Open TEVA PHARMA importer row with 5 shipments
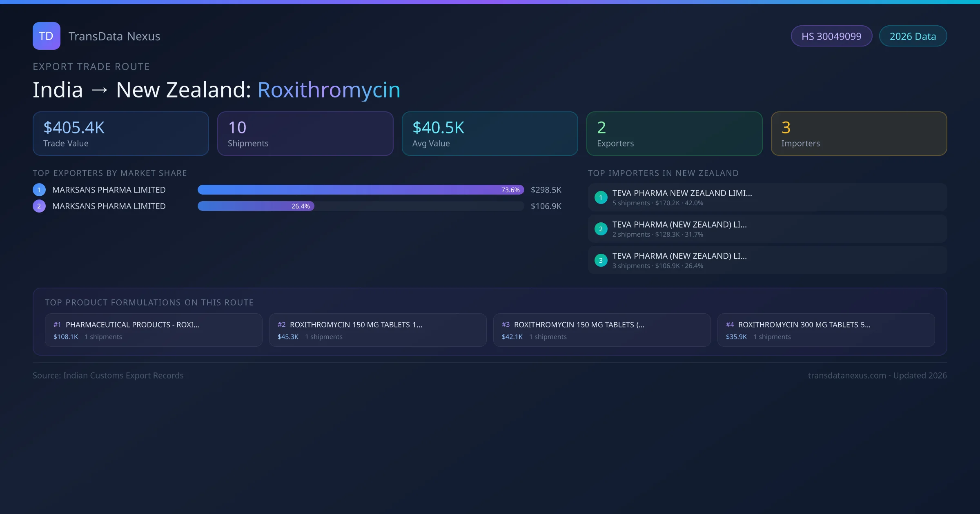 click(767, 197)
